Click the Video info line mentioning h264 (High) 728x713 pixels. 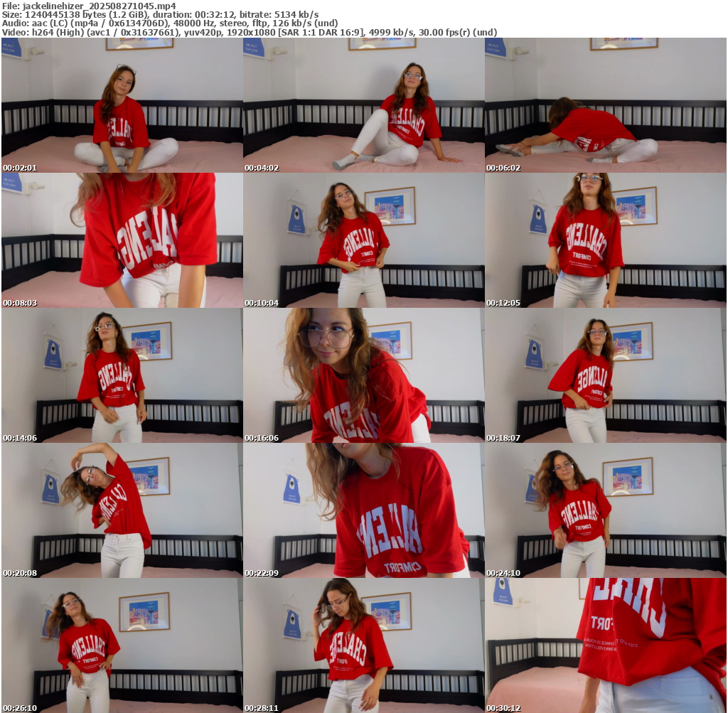pyautogui.click(x=250, y=33)
